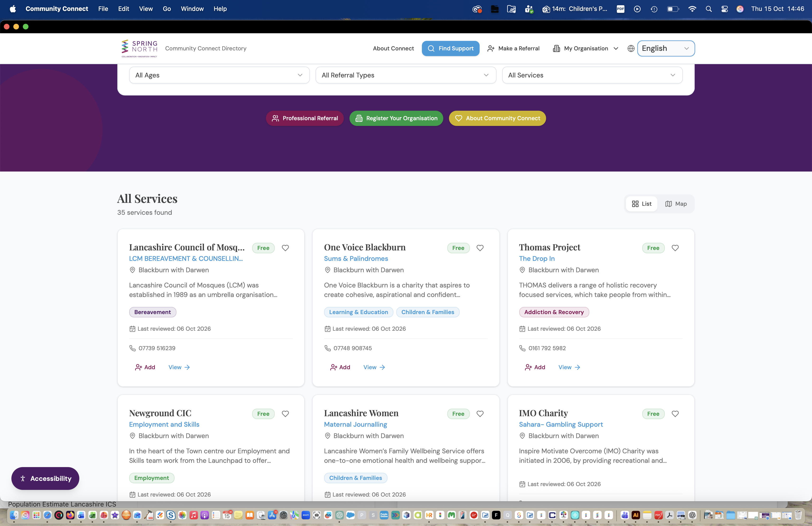Open the Window menu

192,9
